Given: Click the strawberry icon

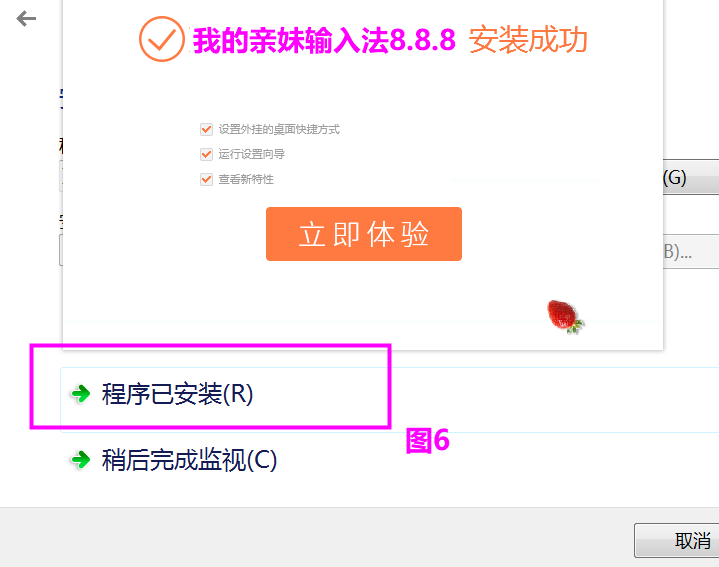Looking at the screenshot, I should coord(565,314).
